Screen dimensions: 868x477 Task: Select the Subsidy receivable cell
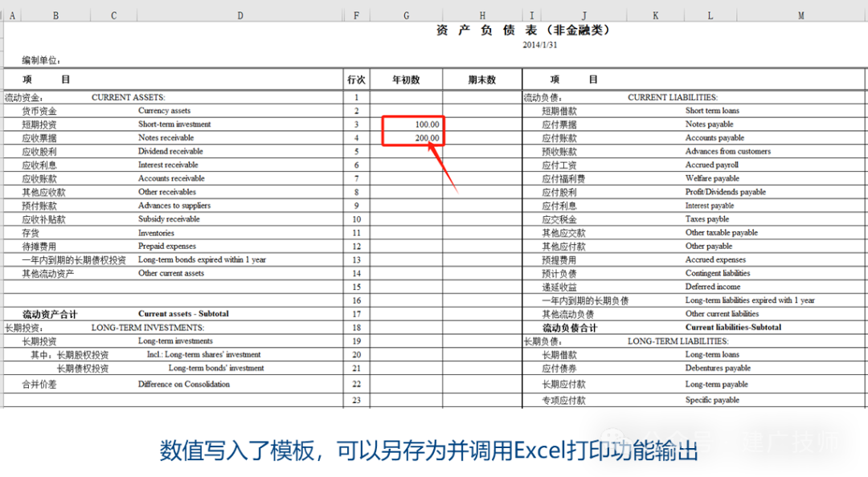(169, 219)
